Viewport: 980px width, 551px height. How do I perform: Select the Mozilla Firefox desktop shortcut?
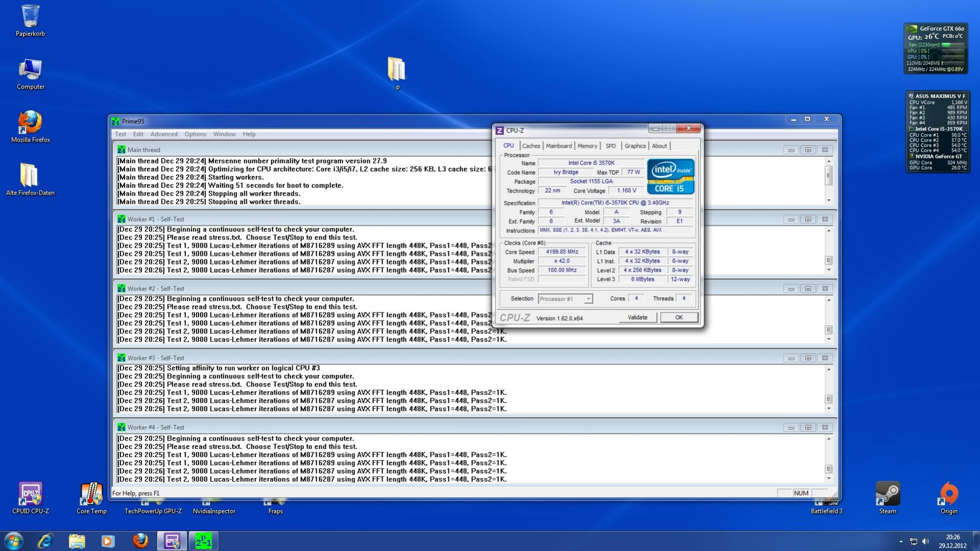(x=30, y=127)
